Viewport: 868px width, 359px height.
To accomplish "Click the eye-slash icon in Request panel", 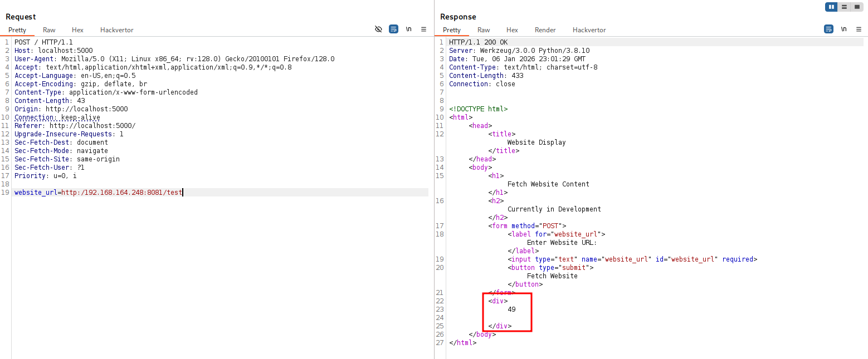I will click(x=378, y=29).
